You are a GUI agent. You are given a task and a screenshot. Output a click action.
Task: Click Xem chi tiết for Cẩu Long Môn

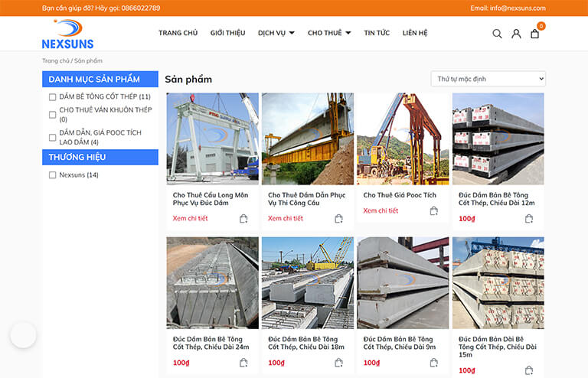pos(190,218)
